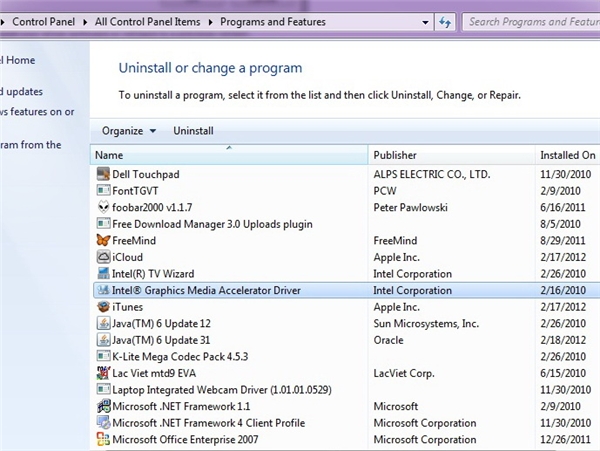The image size is (600, 451).
Task: Click the Oracle publisher cell
Action: [x=388, y=340]
